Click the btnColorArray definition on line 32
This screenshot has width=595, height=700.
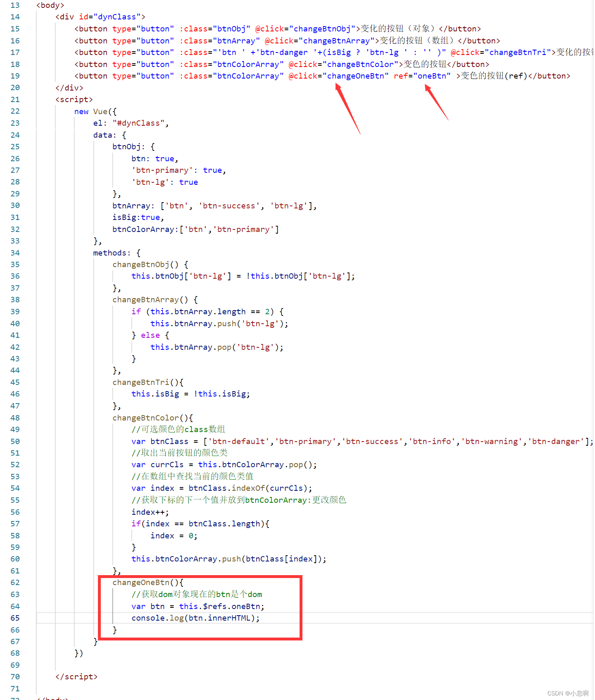click(x=196, y=229)
